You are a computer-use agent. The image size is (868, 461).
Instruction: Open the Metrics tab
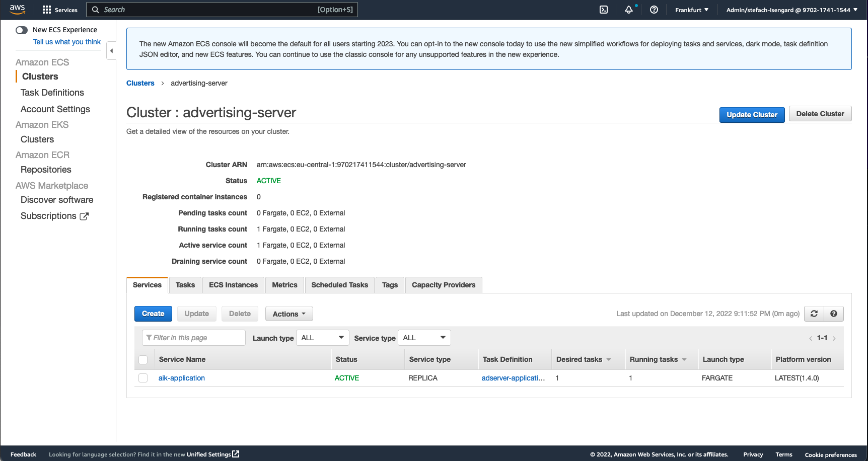pos(285,285)
